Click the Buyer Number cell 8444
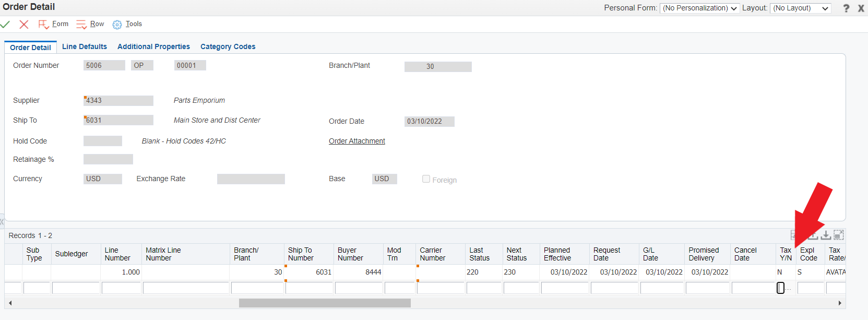 point(359,272)
